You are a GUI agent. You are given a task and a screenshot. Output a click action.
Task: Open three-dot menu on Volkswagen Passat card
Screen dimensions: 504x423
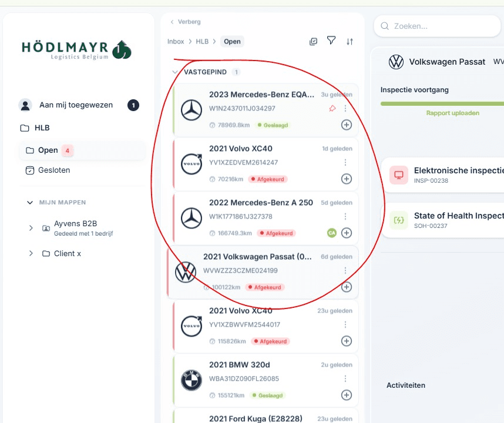(x=345, y=271)
